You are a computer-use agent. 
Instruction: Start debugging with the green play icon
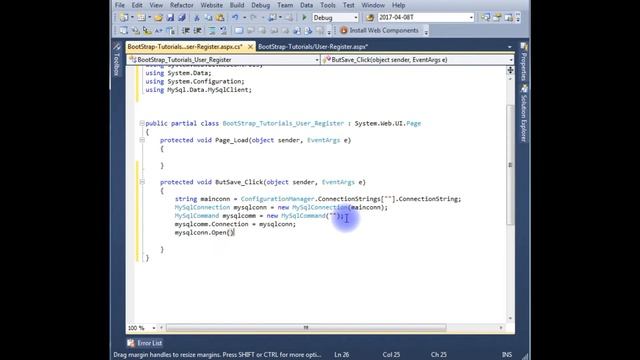tap(304, 18)
